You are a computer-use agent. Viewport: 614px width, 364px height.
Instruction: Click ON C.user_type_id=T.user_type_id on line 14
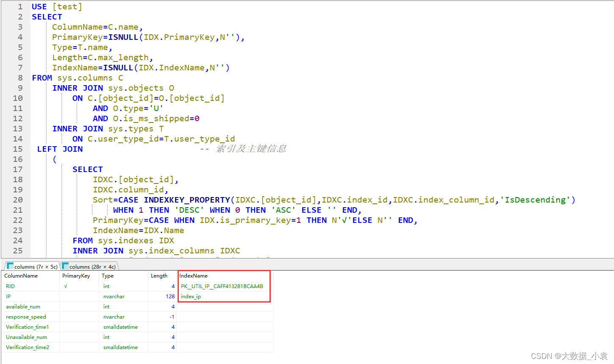point(154,139)
